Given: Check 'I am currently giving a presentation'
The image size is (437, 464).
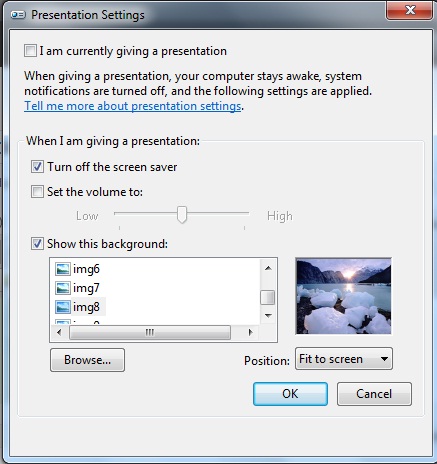Looking at the screenshot, I should coord(30,51).
